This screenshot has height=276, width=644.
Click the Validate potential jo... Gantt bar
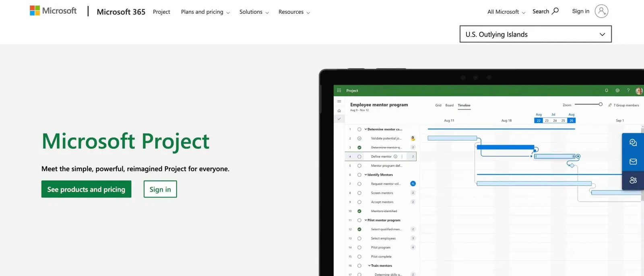click(x=452, y=138)
